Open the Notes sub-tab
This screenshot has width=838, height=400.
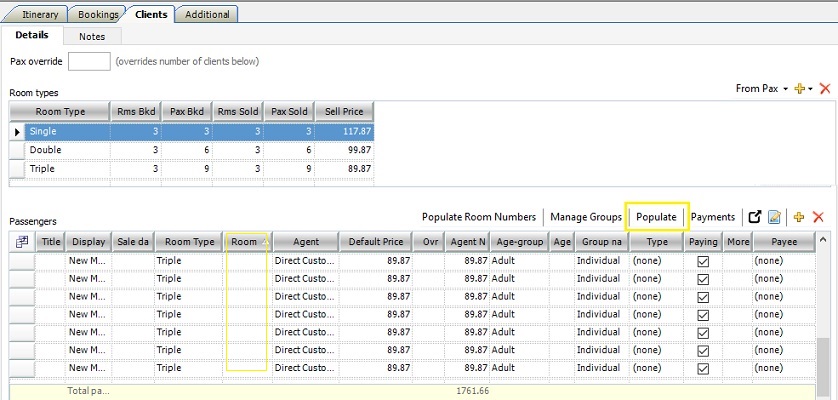click(x=92, y=36)
